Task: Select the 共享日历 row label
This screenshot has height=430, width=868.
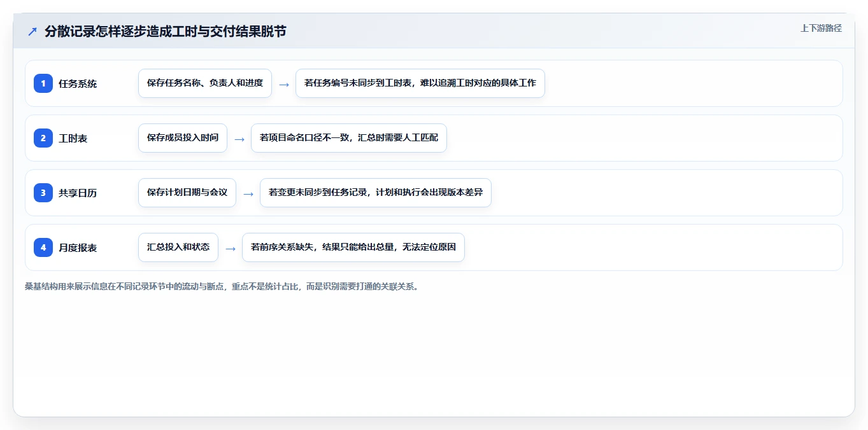Action: coord(78,193)
